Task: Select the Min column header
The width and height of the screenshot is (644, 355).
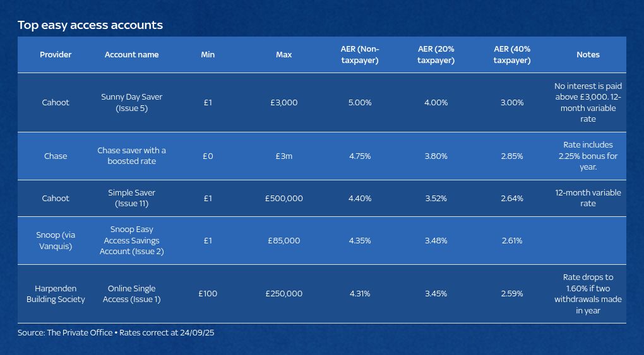Action: tap(208, 55)
